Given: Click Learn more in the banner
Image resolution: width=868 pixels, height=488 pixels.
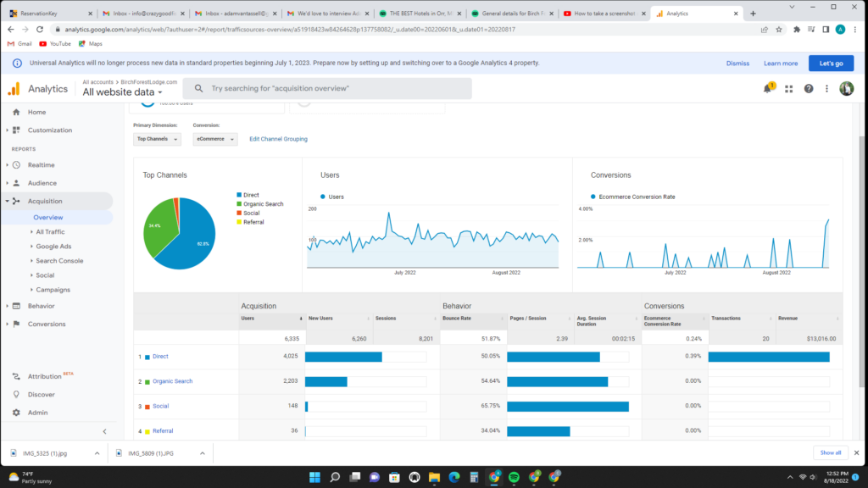Looking at the screenshot, I should tap(781, 64).
